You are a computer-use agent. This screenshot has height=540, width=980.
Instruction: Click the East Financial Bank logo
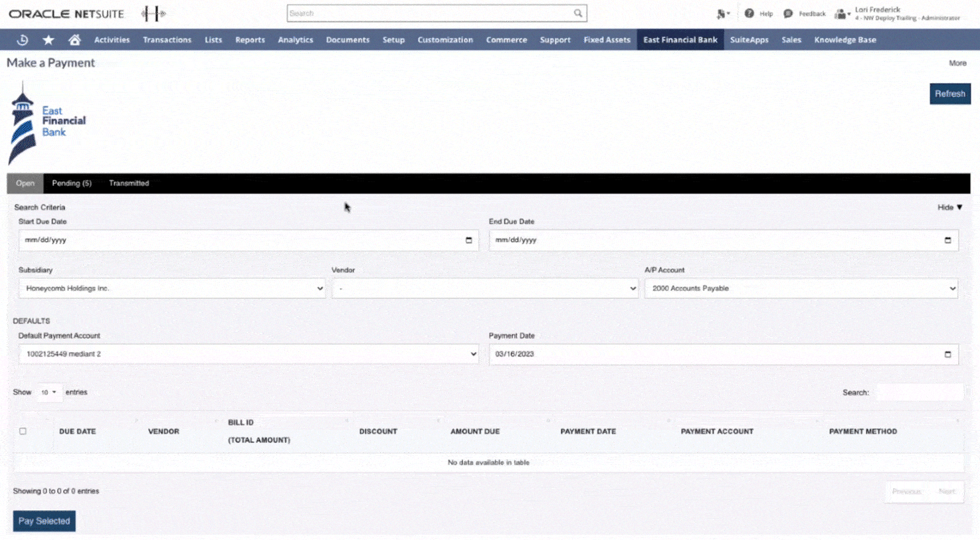point(47,123)
